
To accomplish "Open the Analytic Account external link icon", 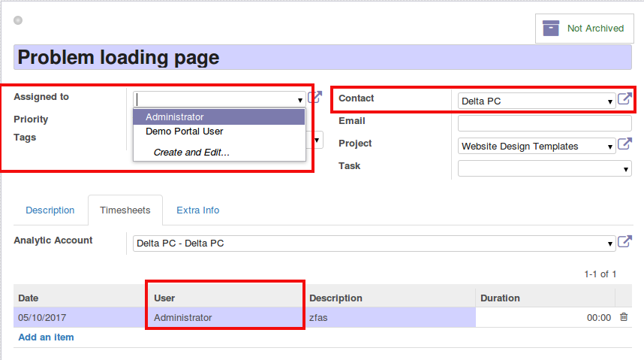I will pos(624,241).
